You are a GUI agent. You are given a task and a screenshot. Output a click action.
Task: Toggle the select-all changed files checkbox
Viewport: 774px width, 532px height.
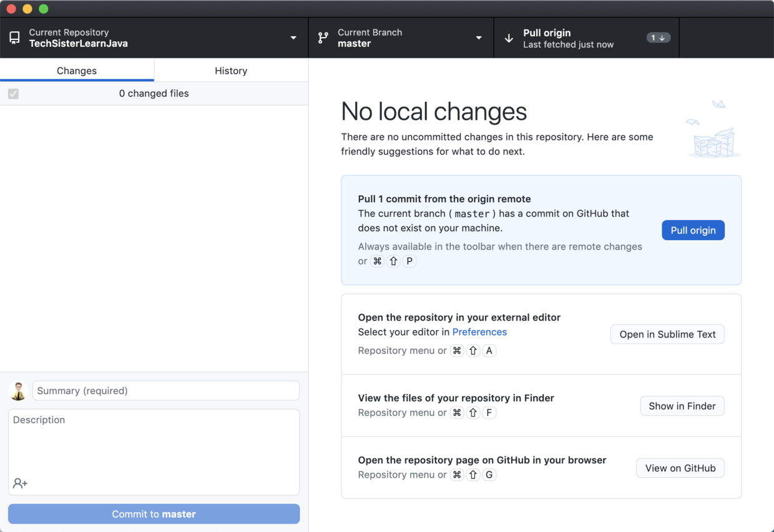(13, 94)
